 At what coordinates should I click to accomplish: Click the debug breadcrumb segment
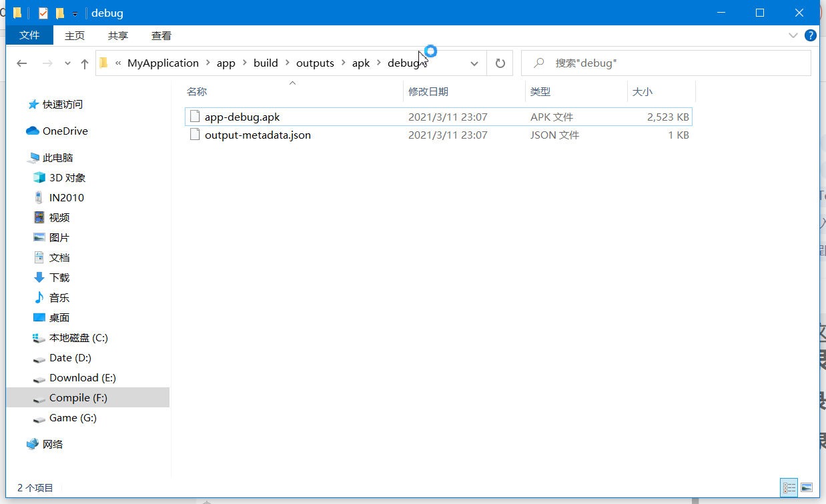point(403,63)
